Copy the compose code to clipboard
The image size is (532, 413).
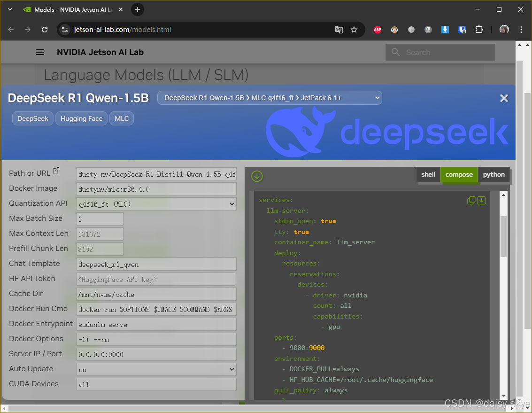point(471,200)
